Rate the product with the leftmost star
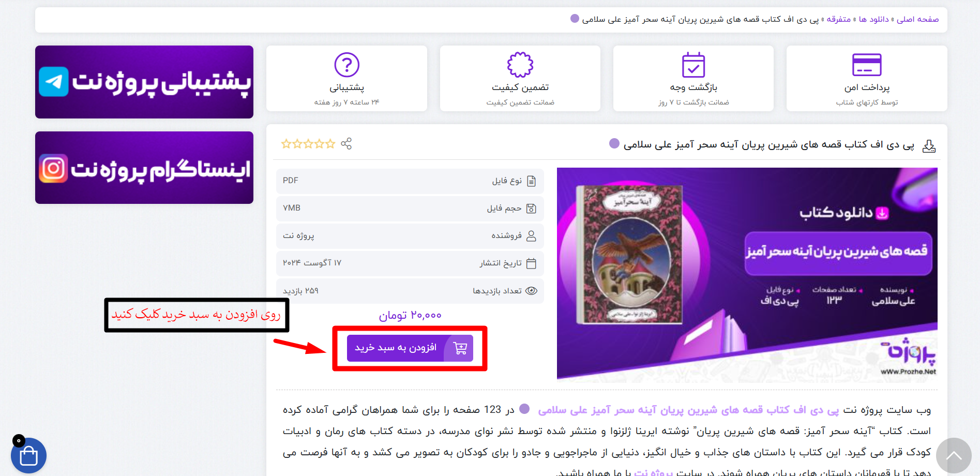 point(286,144)
